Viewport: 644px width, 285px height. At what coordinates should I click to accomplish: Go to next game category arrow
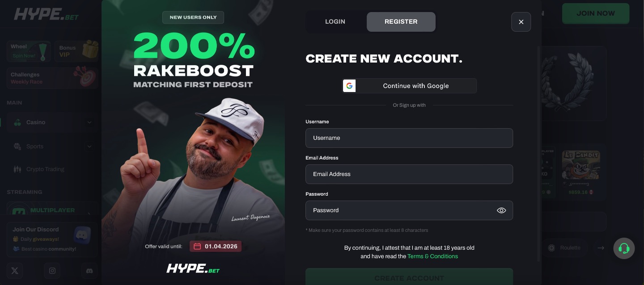click(601, 248)
